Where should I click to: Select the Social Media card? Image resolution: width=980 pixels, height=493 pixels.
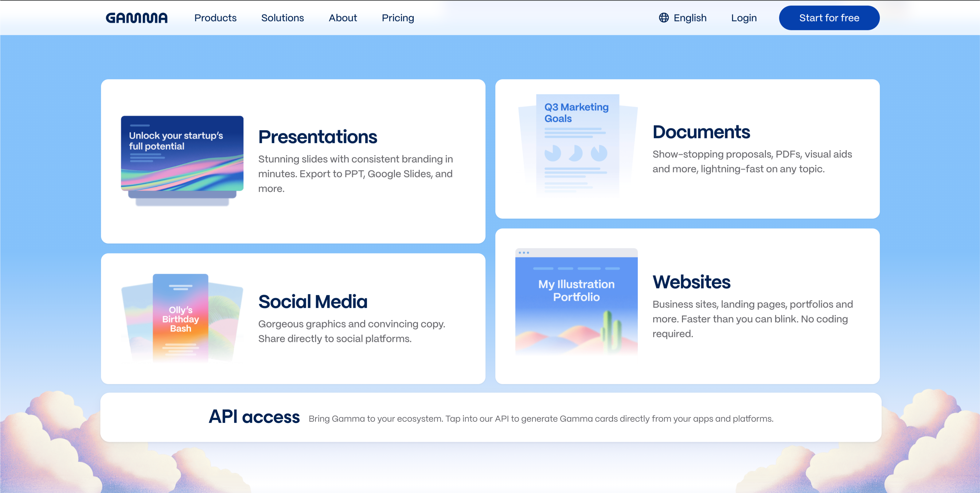(293, 318)
